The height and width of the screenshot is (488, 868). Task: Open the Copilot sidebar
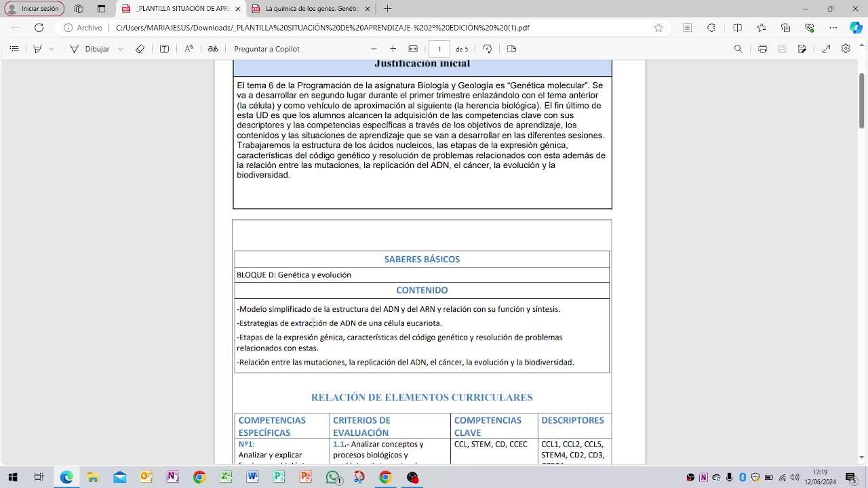[x=856, y=28]
